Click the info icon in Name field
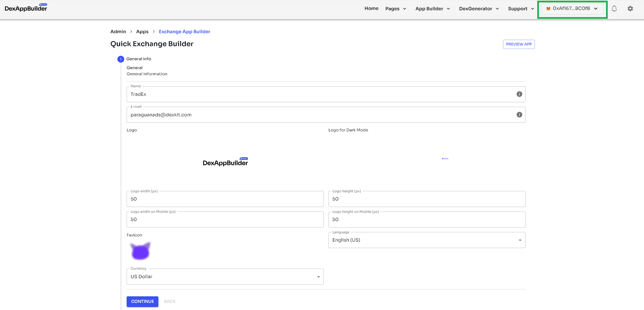Screen dimensions: 644x310 519,94
